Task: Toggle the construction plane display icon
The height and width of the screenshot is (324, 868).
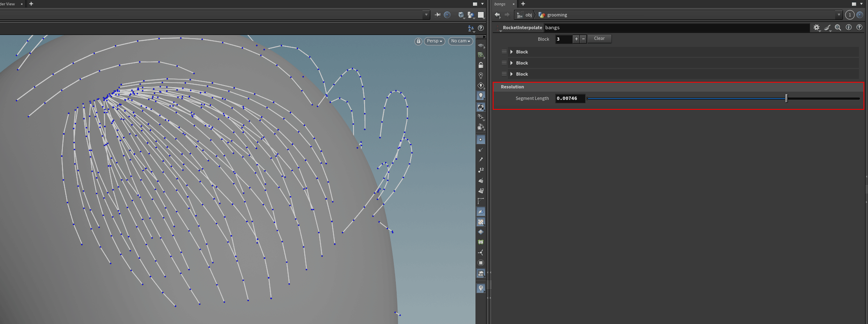Action: click(x=480, y=45)
